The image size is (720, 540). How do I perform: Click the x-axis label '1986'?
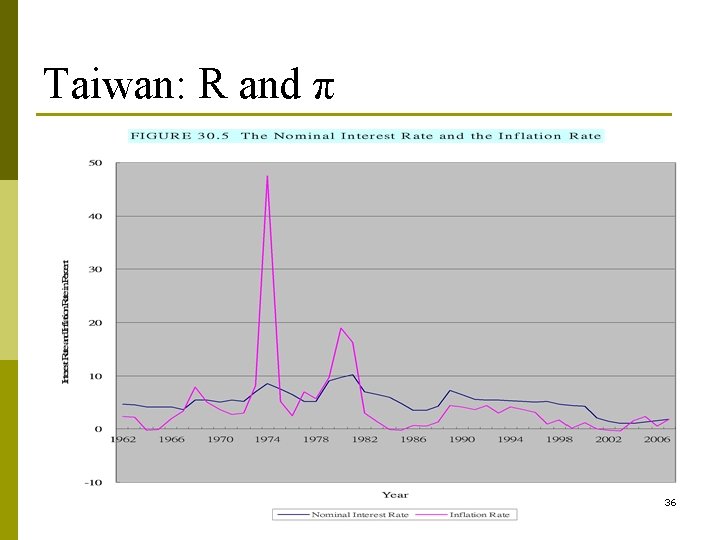pyautogui.click(x=414, y=439)
